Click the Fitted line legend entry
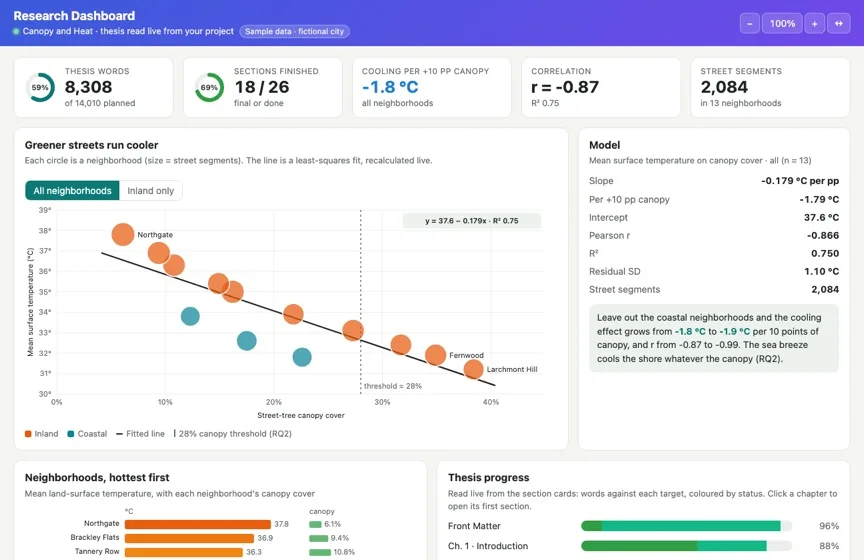This screenshot has height=560, width=864. pos(141,434)
